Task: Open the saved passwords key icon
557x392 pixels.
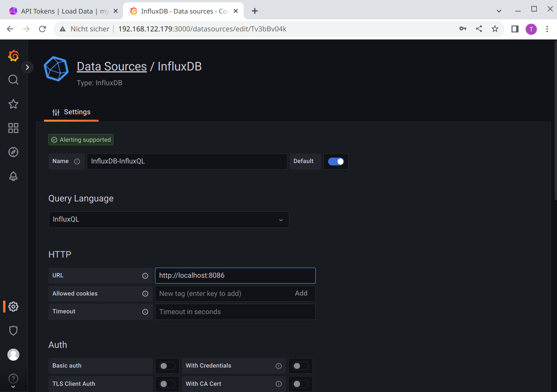Action: click(x=463, y=29)
